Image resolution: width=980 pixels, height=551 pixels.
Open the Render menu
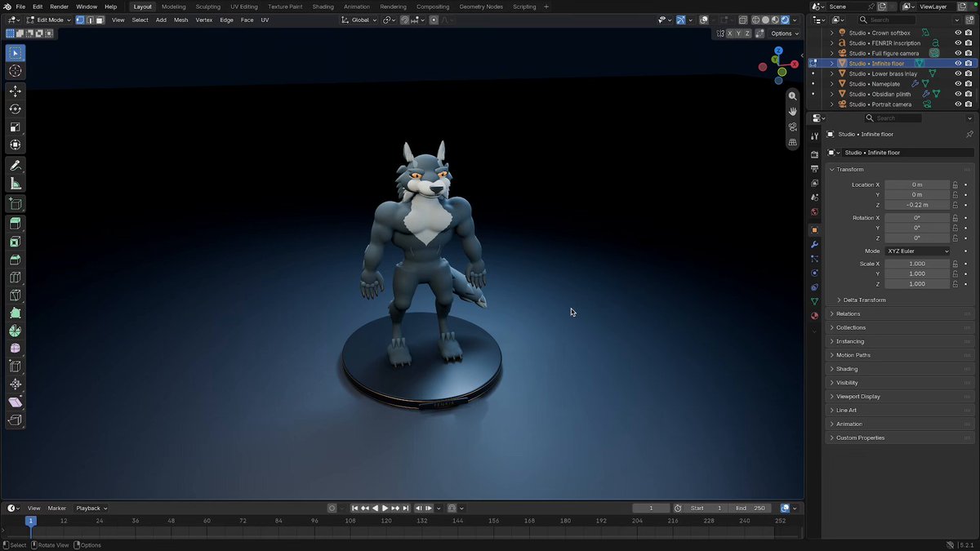(x=59, y=7)
